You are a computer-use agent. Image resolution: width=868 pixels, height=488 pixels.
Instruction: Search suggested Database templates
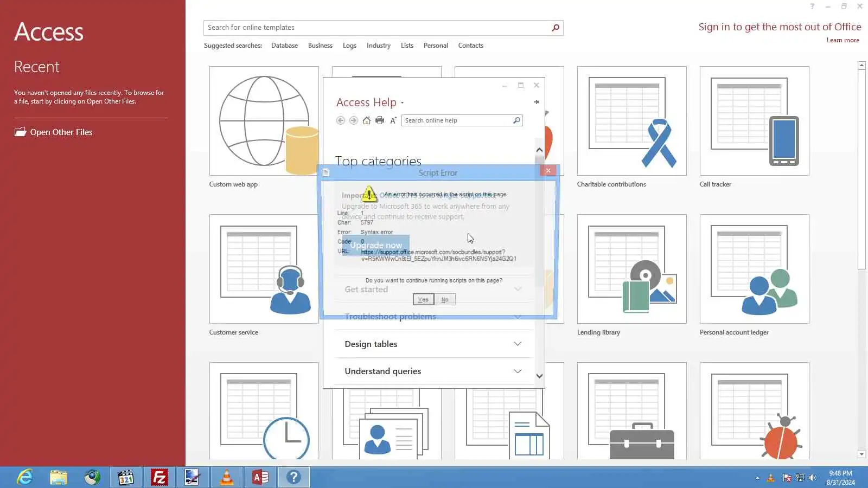(284, 46)
